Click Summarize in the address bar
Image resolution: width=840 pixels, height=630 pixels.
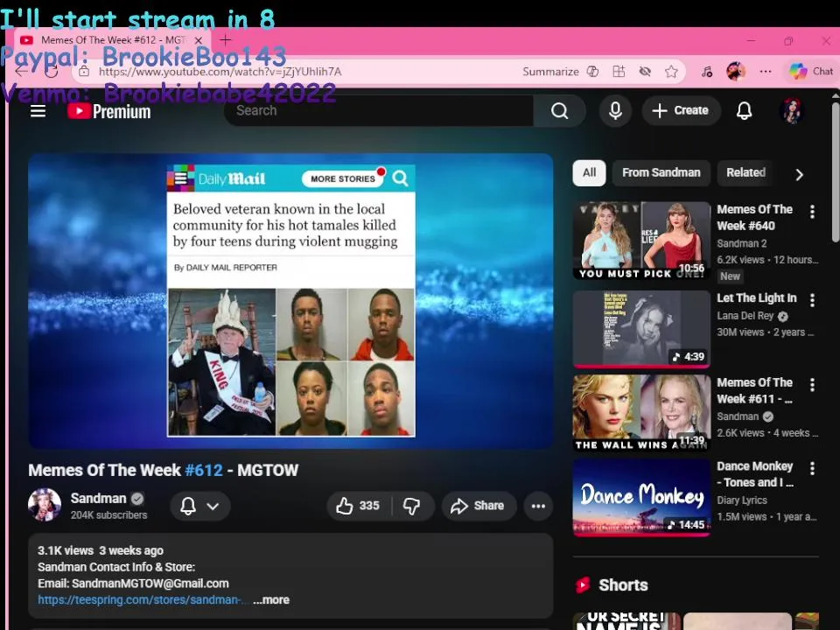(550, 71)
